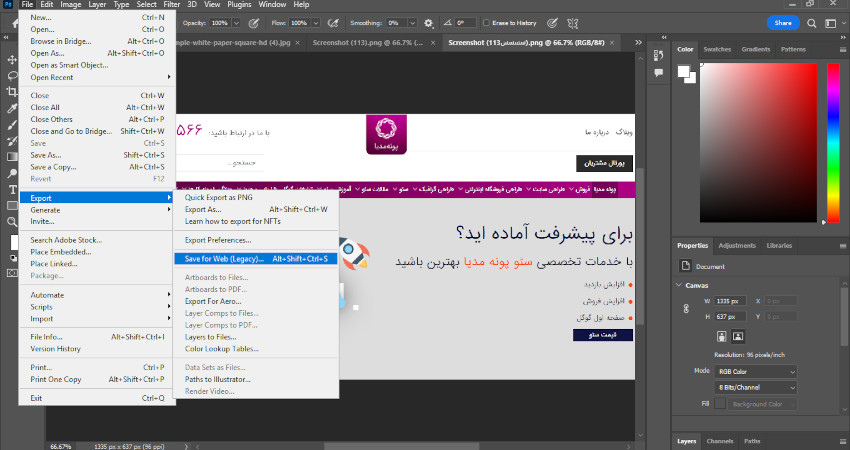
Task: Open the Opacity dropdown arrow
Action: (236, 23)
